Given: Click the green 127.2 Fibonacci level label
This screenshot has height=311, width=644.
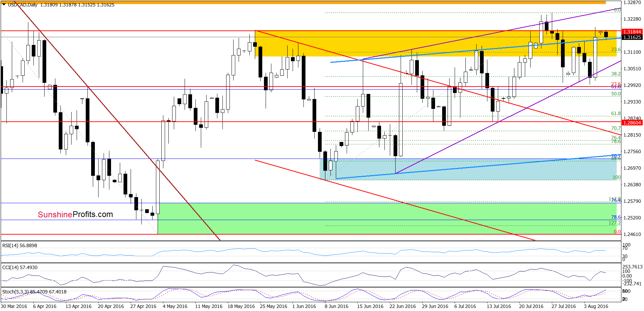Looking at the screenshot, I should pos(615,223).
